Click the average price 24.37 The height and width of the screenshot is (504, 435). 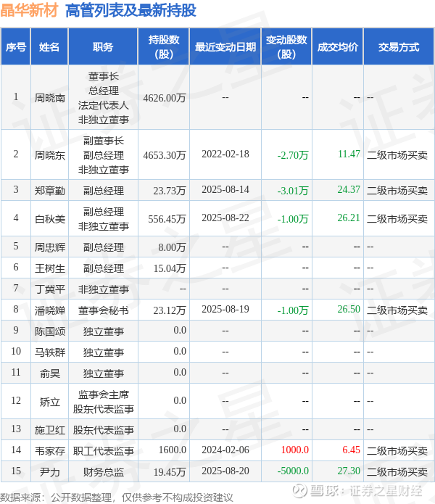point(349,189)
